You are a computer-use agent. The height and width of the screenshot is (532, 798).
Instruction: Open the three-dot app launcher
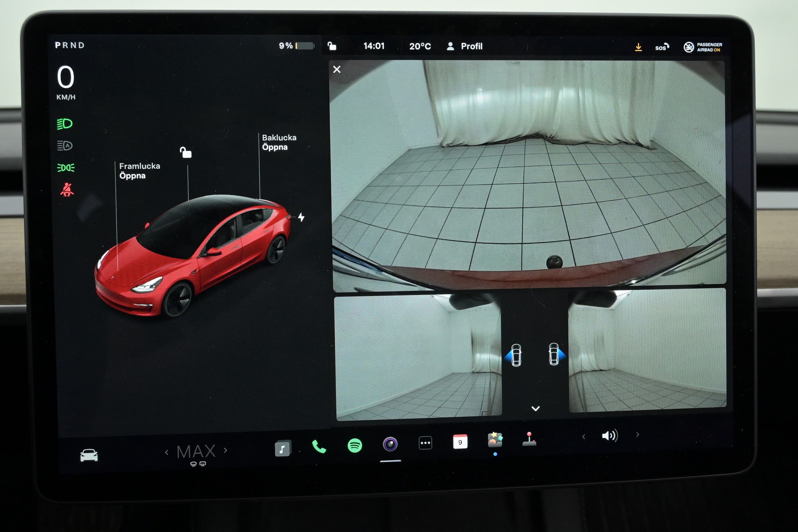point(425,443)
